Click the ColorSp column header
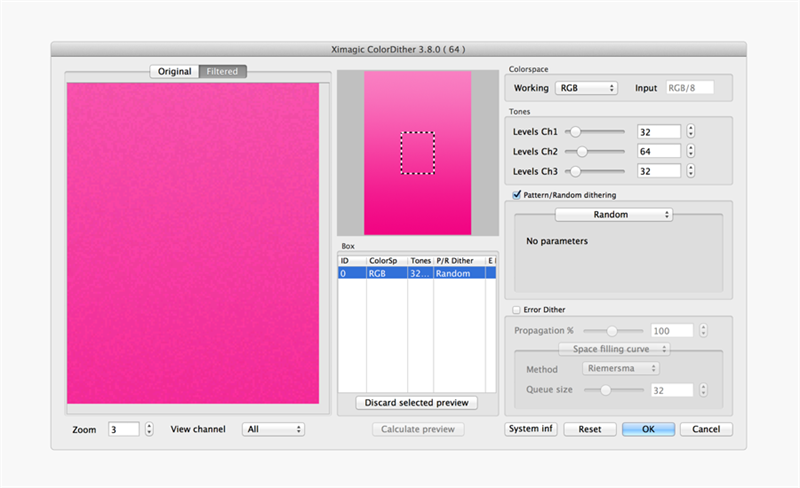Screen dimensions: 800x488 coord(387,261)
